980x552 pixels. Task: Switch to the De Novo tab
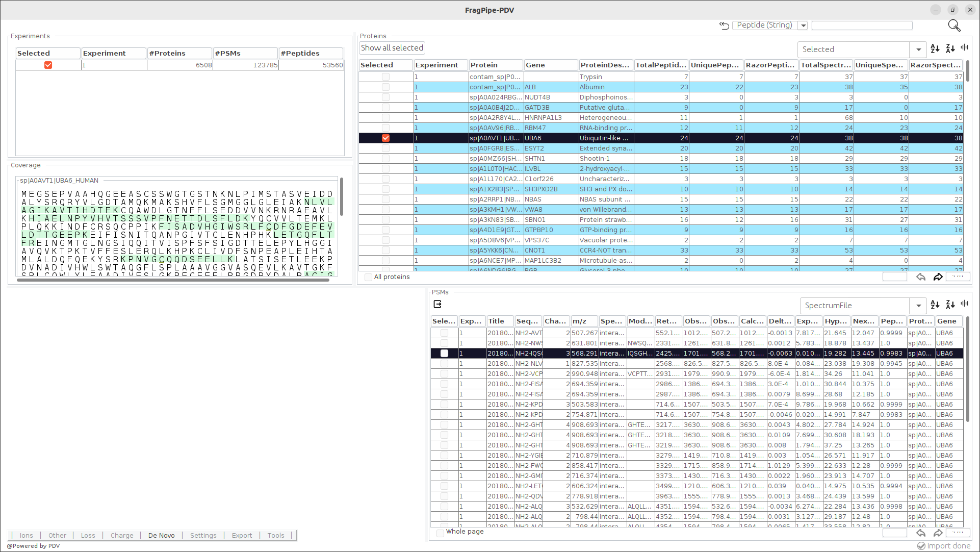[x=161, y=535]
